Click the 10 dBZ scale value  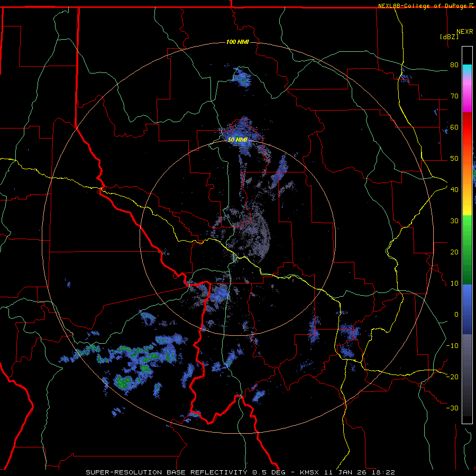[x=454, y=283]
